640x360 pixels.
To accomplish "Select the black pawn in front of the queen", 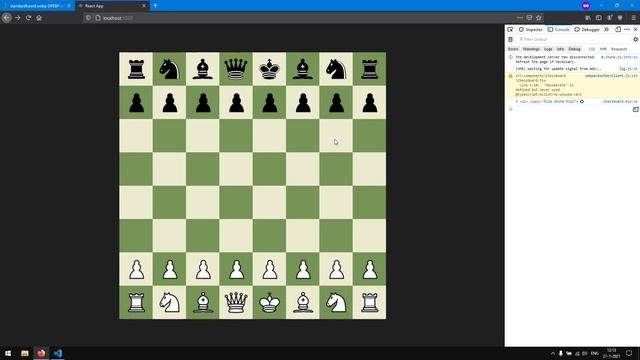I will [x=236, y=102].
